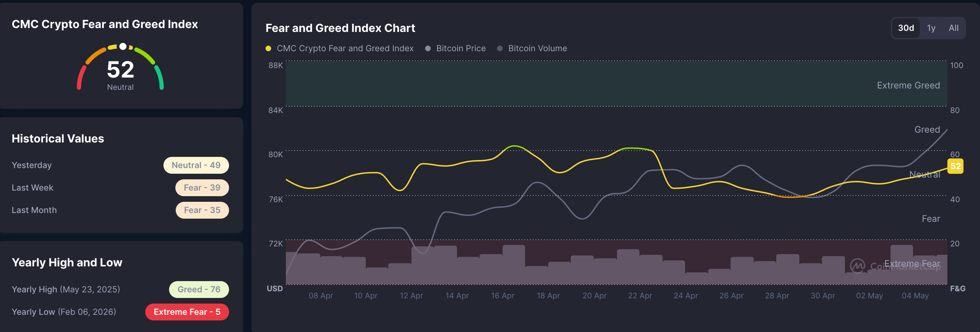This screenshot has height=332, width=980.
Task: Switch chart range to 30d
Action: click(x=906, y=28)
